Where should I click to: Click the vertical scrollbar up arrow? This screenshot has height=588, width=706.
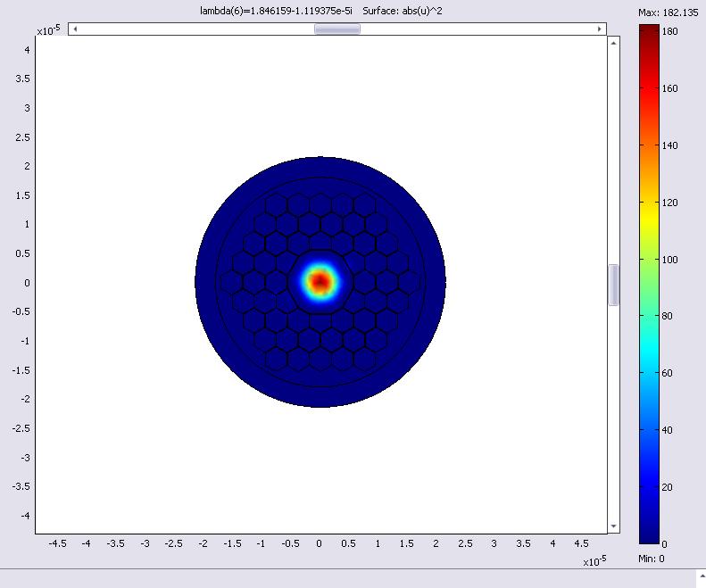pos(613,41)
